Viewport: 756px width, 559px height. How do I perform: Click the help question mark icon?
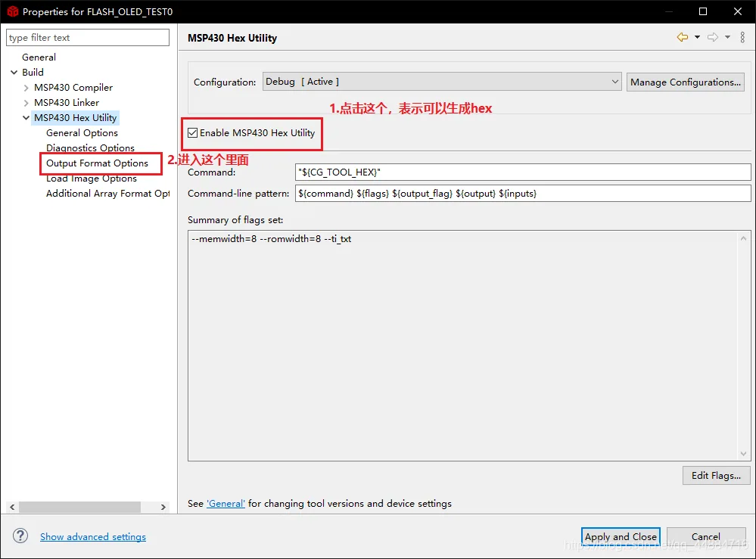click(20, 536)
